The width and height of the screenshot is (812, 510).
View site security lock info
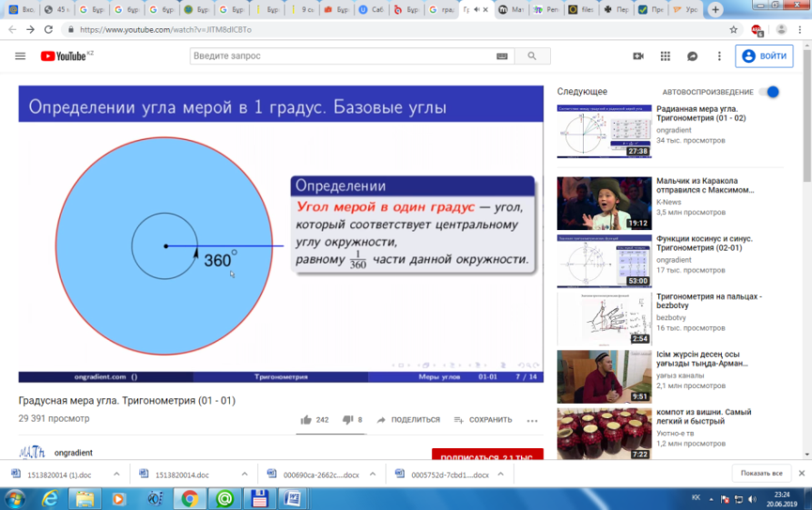click(70, 29)
